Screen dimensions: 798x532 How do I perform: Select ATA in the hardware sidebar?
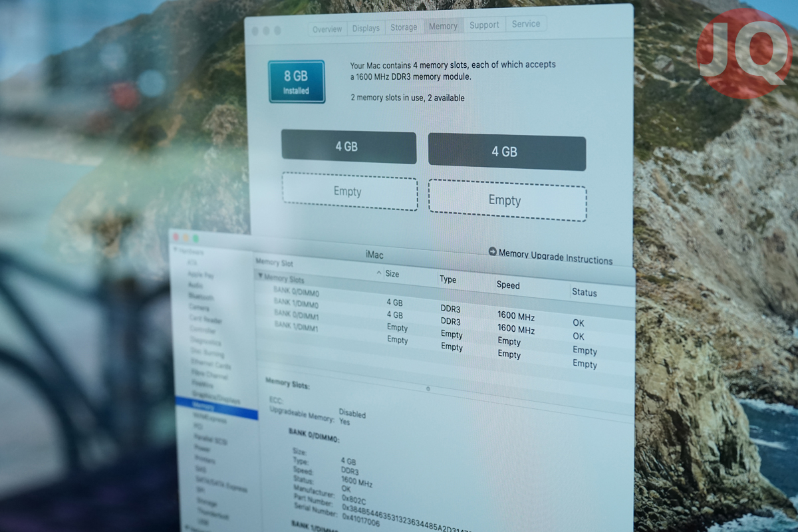click(x=192, y=263)
